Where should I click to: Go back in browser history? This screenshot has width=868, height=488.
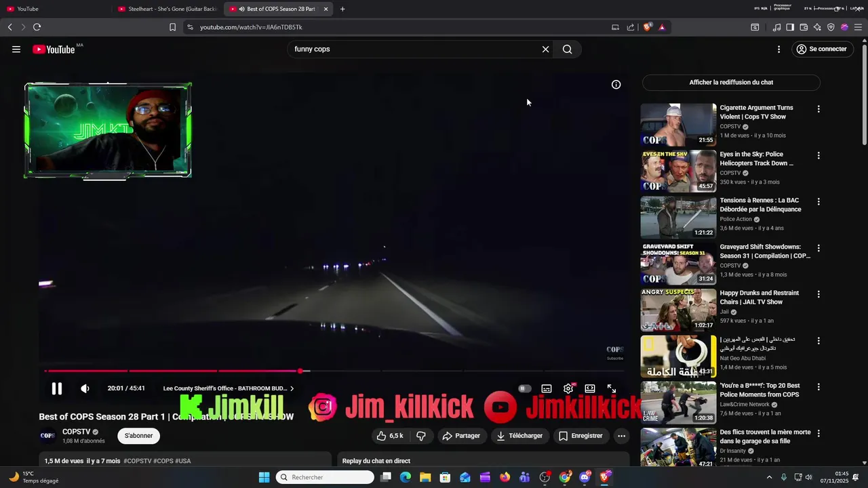[x=10, y=27]
